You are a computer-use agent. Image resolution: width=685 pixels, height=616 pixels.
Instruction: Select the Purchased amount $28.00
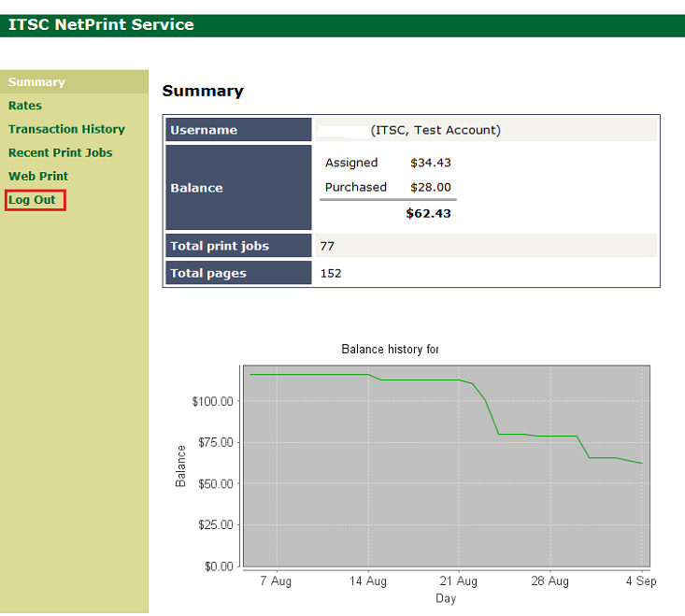[x=430, y=187]
